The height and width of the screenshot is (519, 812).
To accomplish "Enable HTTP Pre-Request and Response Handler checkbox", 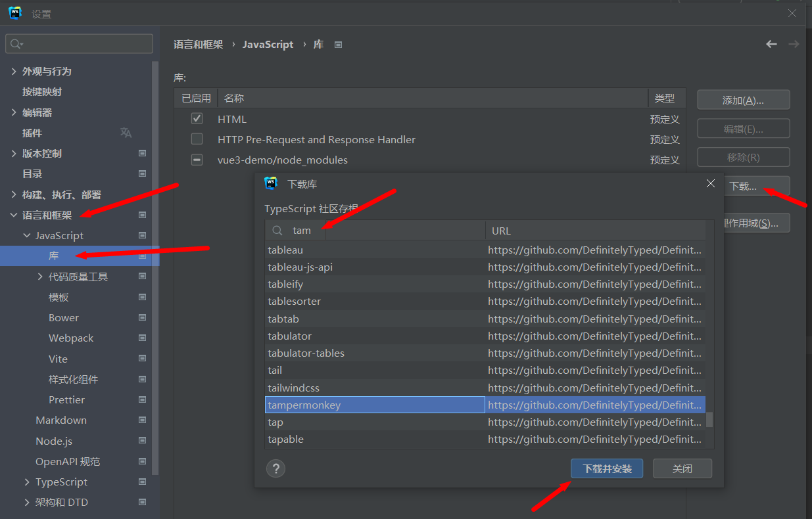I will pyautogui.click(x=197, y=139).
